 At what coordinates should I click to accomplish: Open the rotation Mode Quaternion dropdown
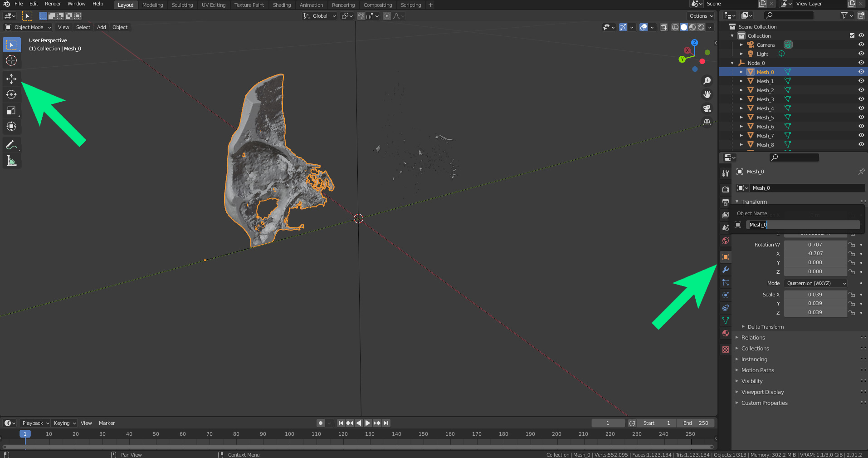[x=816, y=283]
